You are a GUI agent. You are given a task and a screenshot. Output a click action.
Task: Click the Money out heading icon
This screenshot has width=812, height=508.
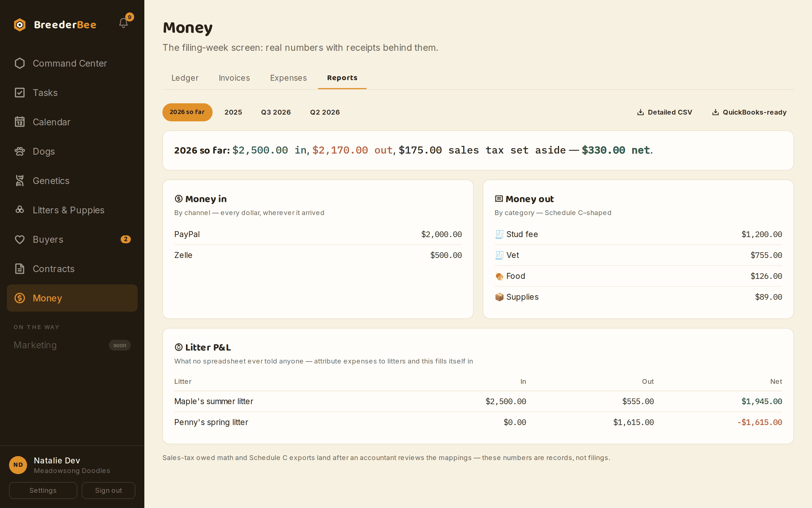498,199
